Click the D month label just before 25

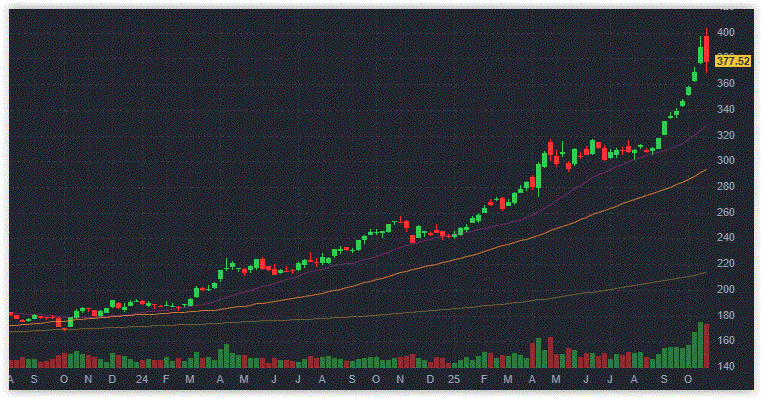coord(430,380)
